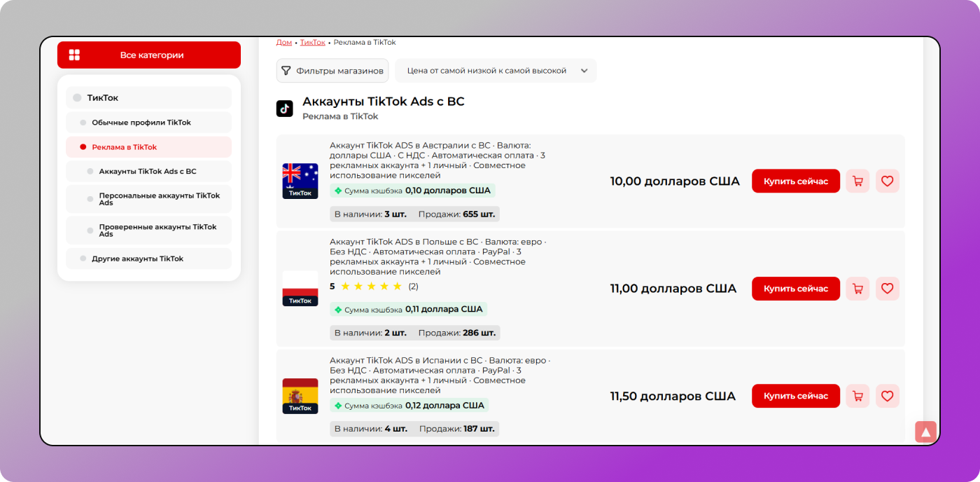Screen dimensions: 980x482
Task: Favorite the Australia account with heart icon
Action: coord(887,181)
